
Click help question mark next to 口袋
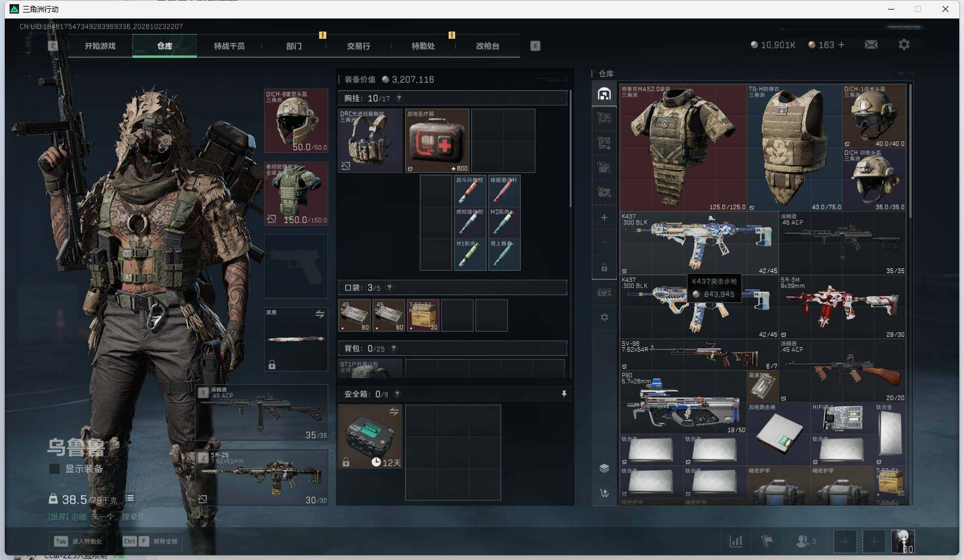coord(390,287)
